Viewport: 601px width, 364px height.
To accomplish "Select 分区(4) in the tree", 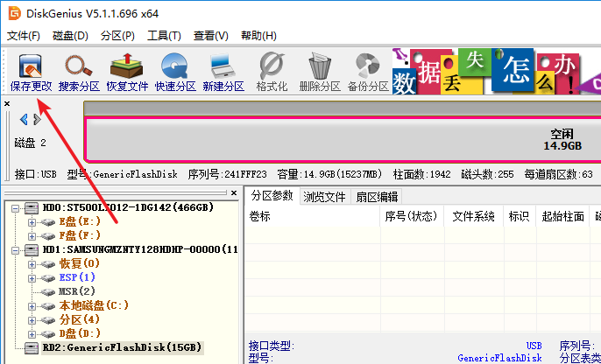I will click(80, 319).
